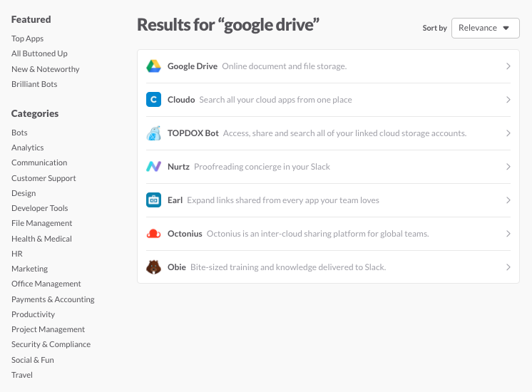Open New & Noteworthy list

pyautogui.click(x=46, y=69)
